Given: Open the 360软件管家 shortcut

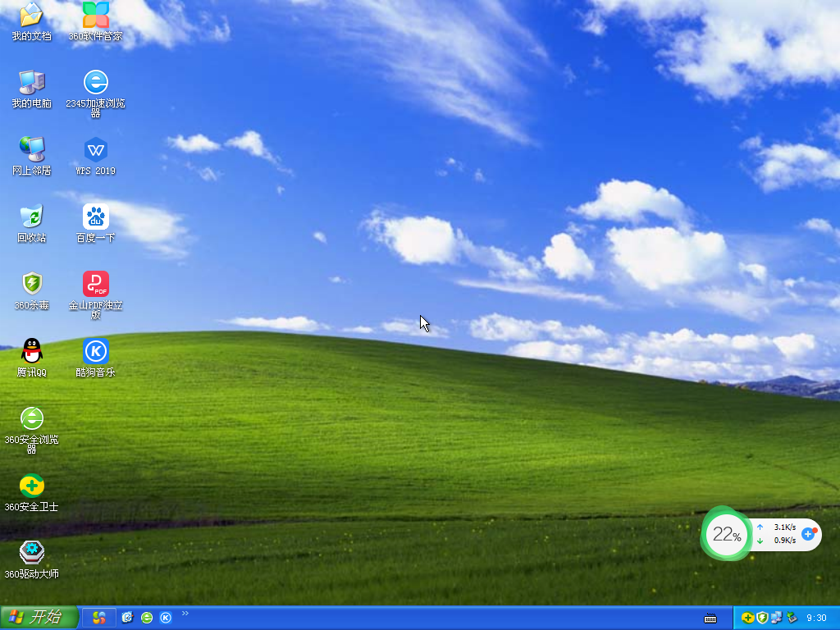Looking at the screenshot, I should coord(96,18).
